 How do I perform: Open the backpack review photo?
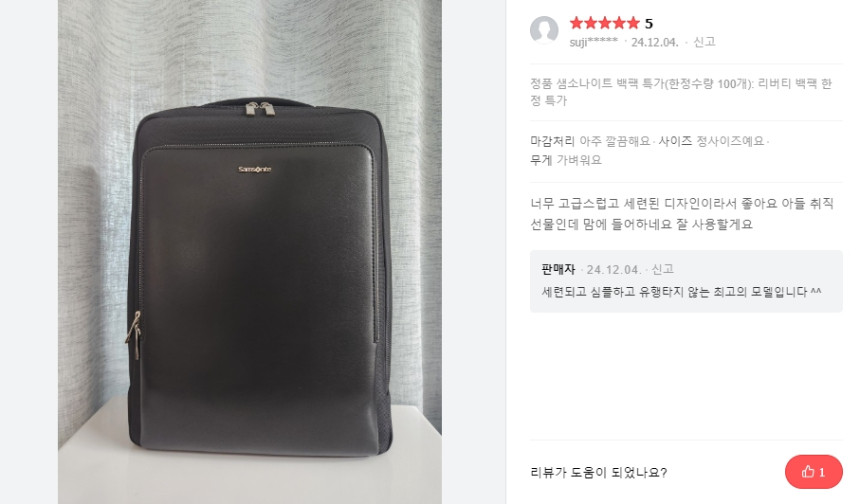250,252
